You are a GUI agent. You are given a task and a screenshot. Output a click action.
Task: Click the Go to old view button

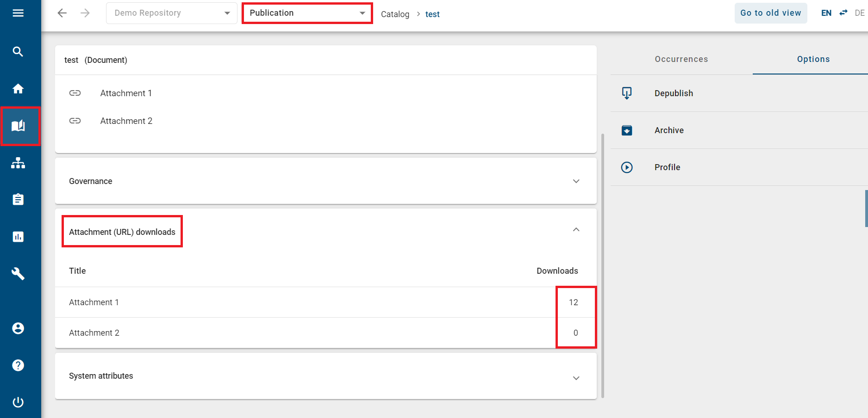point(770,13)
